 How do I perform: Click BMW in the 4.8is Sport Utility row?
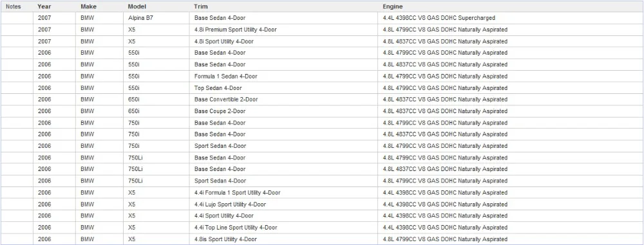(x=88, y=239)
